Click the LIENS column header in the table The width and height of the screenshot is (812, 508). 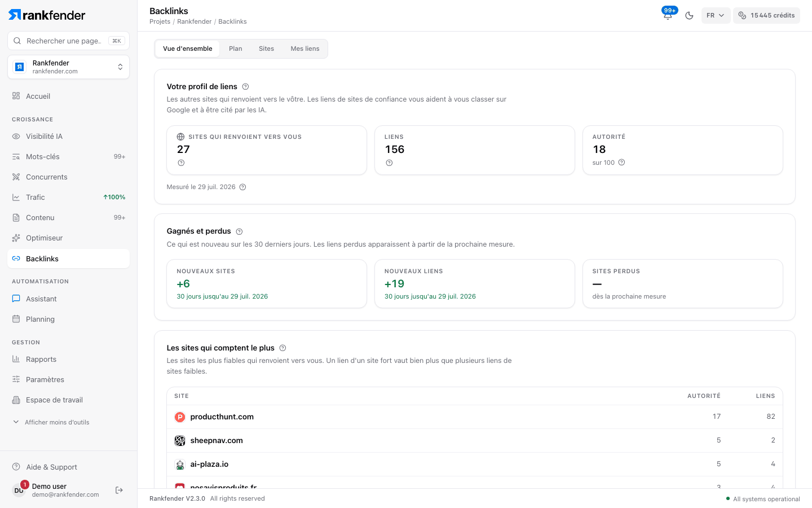(x=765, y=396)
